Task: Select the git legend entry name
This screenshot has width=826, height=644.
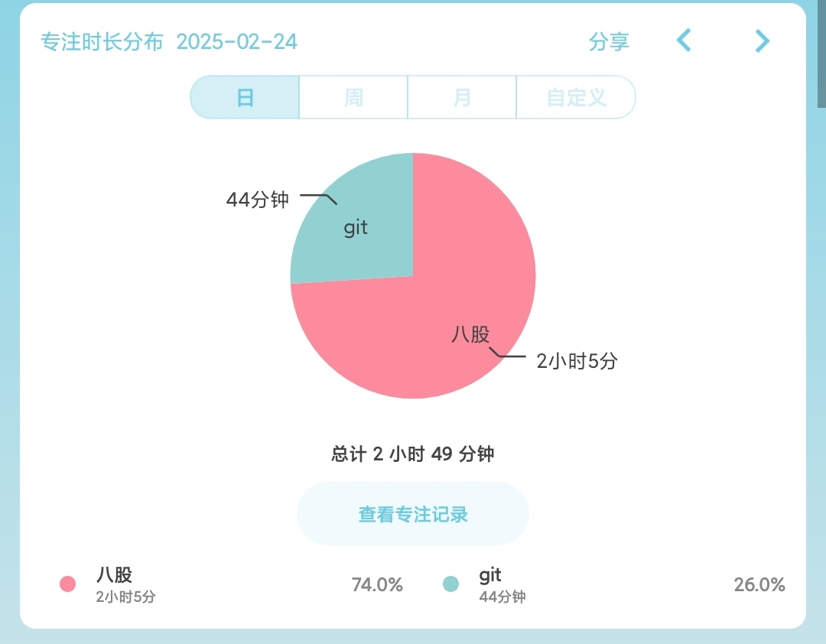Action: (x=490, y=574)
